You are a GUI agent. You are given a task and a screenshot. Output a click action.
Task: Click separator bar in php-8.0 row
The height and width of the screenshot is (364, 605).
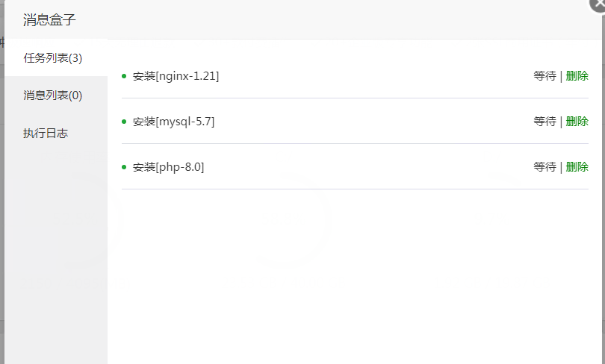click(x=561, y=167)
